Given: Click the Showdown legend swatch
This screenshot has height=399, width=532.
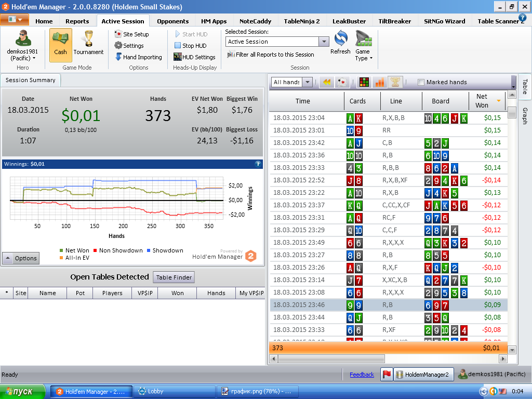Looking at the screenshot, I should coord(149,250).
